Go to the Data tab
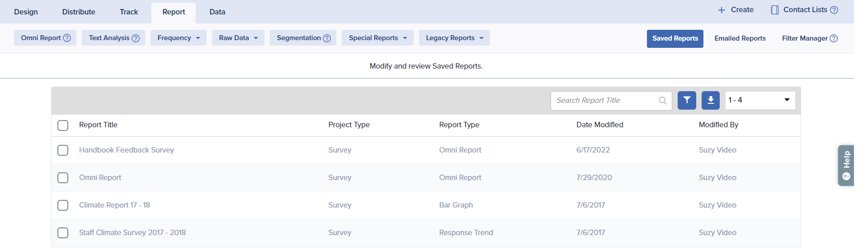The width and height of the screenshot is (868, 250). (217, 12)
